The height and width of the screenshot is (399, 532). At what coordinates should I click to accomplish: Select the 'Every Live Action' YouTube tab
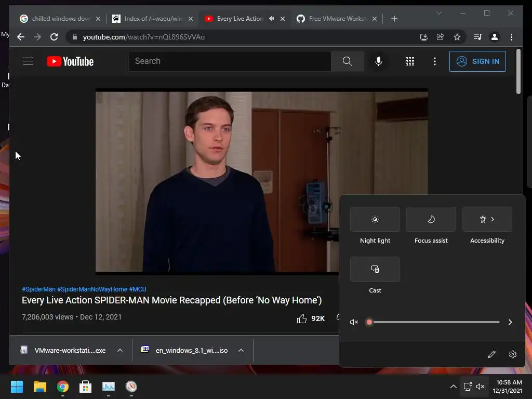(x=240, y=19)
